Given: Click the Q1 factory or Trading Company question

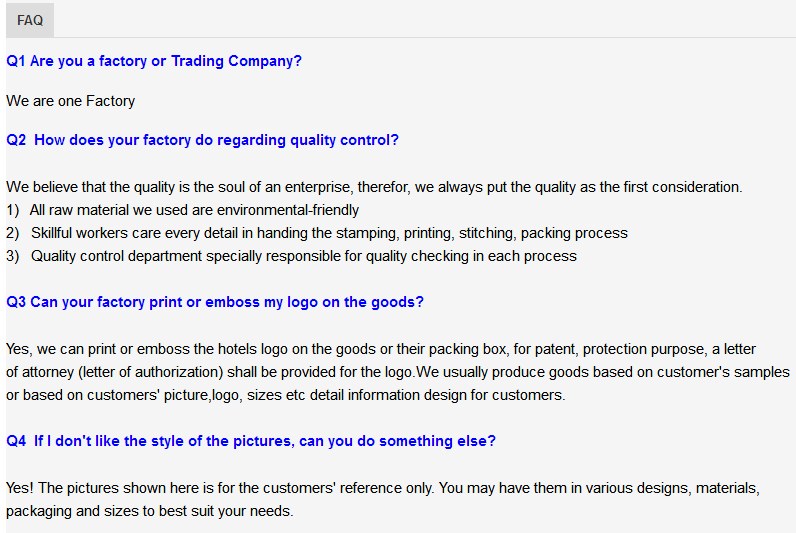Looking at the screenshot, I should pos(154,61).
